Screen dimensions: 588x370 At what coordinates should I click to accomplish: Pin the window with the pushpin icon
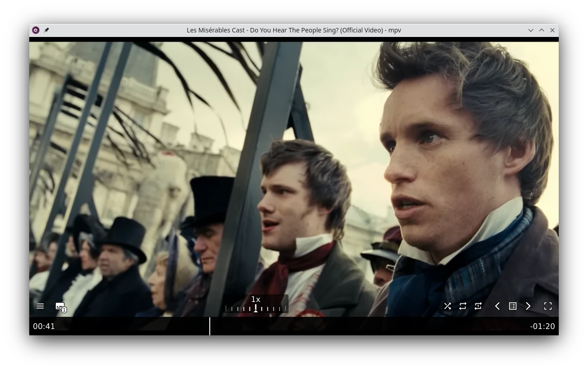[x=46, y=30]
